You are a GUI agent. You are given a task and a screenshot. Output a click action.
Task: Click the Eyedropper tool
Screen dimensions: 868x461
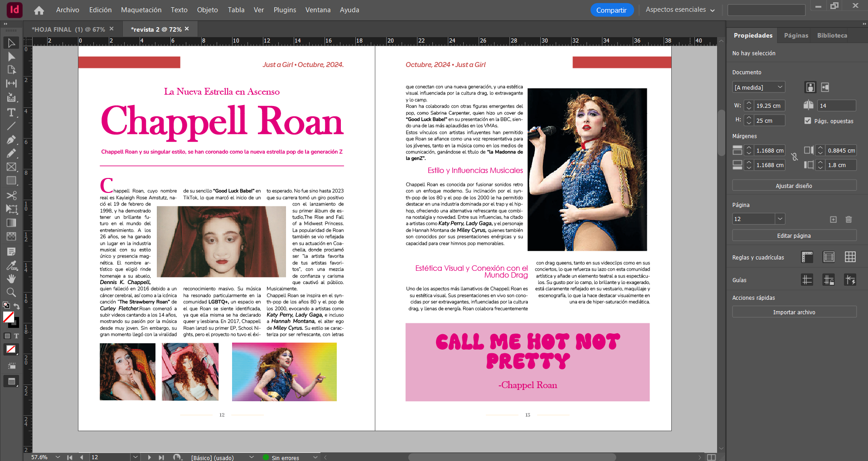pyautogui.click(x=11, y=265)
